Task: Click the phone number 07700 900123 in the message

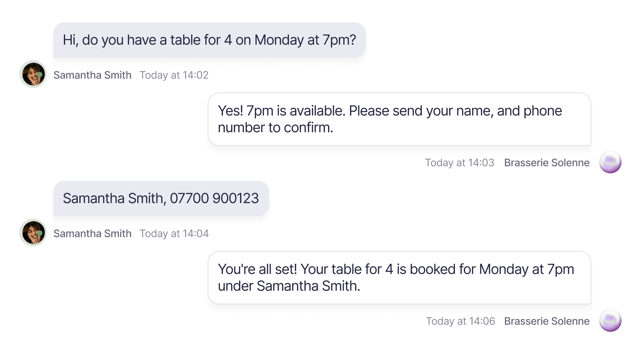Action: (214, 198)
